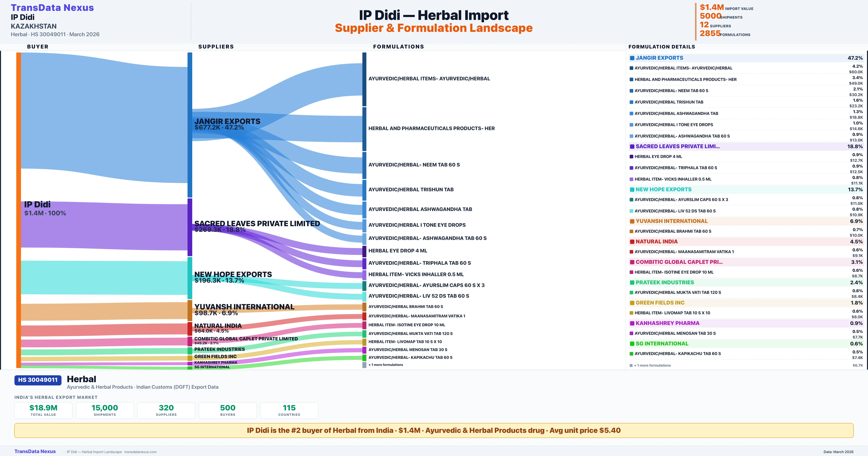Click the NATURAL INDIA red legend square
868x456 pixels.
coord(632,242)
